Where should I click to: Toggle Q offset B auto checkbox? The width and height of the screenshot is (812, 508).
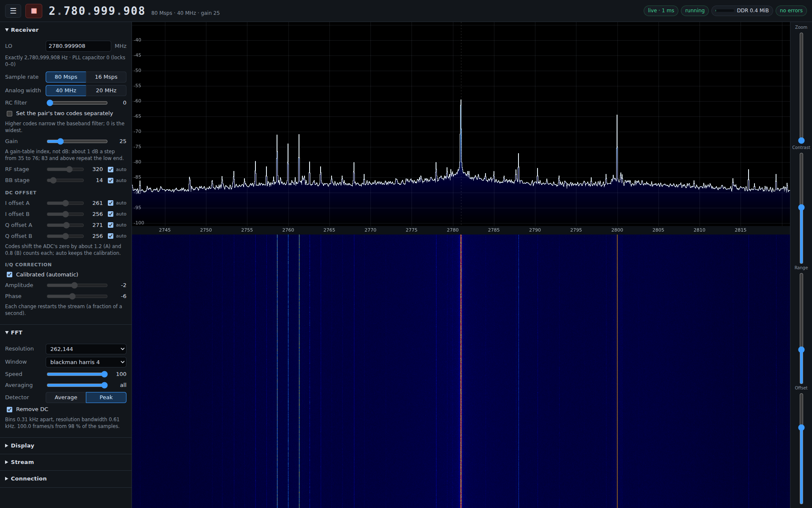click(110, 236)
